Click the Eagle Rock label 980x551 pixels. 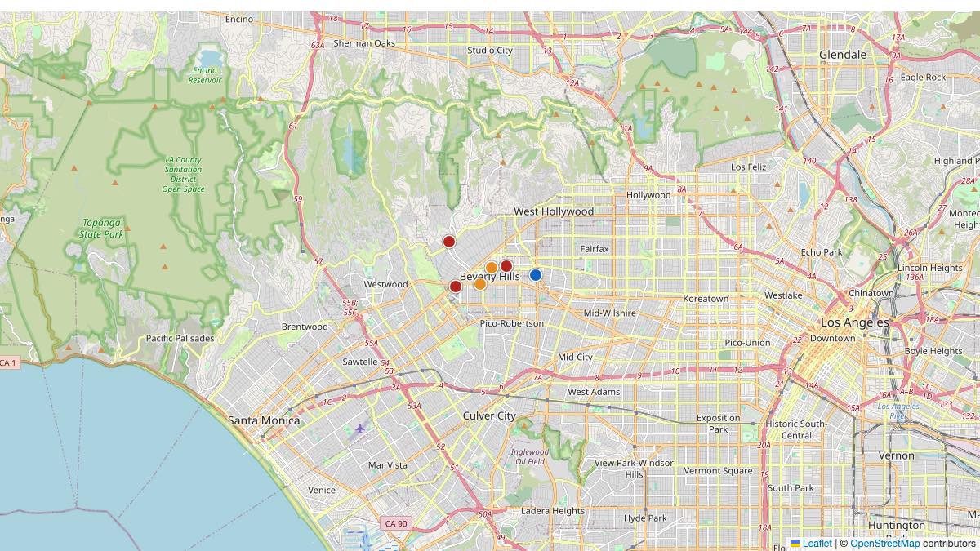click(923, 78)
